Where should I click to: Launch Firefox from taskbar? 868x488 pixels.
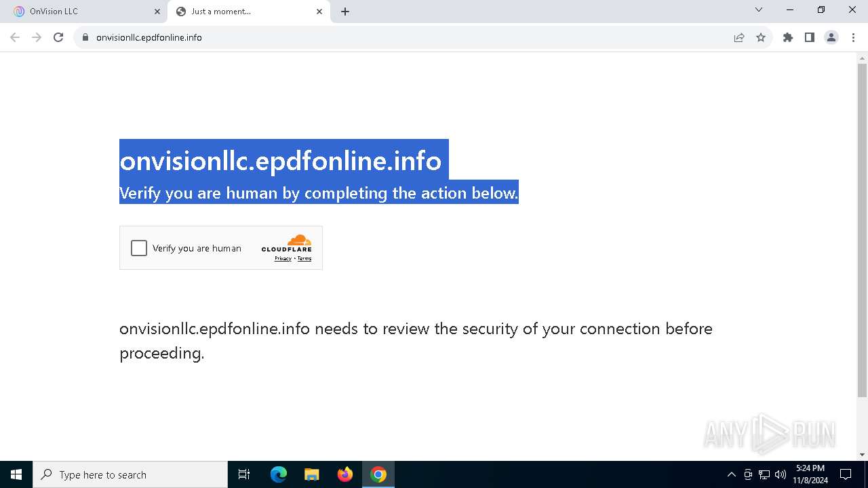click(x=345, y=474)
